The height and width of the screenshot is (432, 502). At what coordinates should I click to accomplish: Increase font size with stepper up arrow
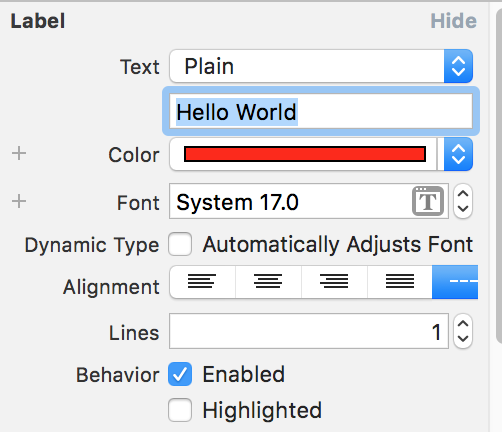[x=463, y=193]
